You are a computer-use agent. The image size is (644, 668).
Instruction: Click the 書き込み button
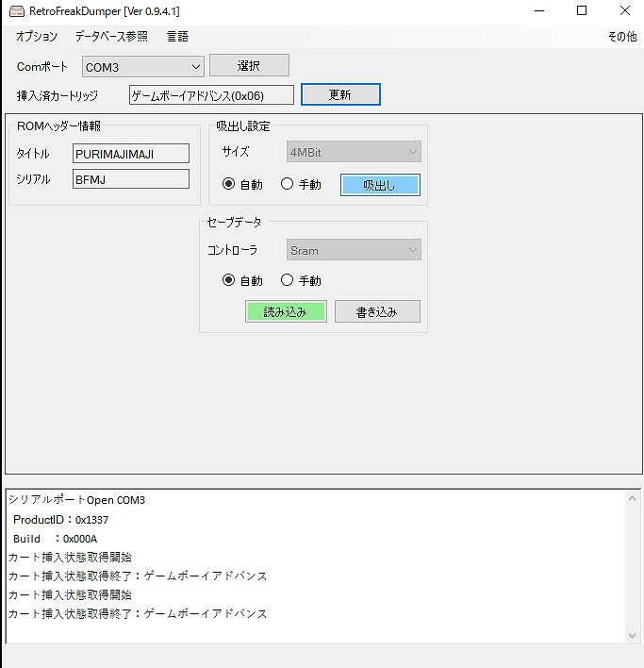[x=377, y=311]
